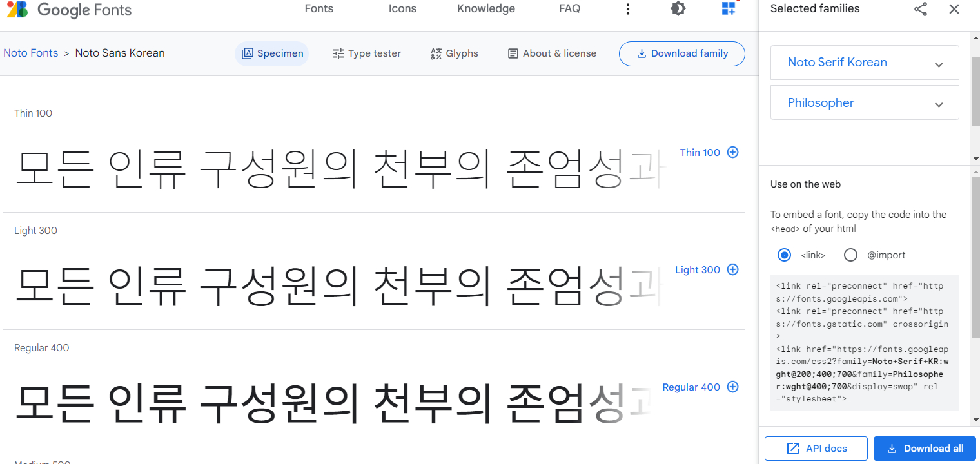Open the selected families grid icon
The image size is (980, 464).
[729, 8]
